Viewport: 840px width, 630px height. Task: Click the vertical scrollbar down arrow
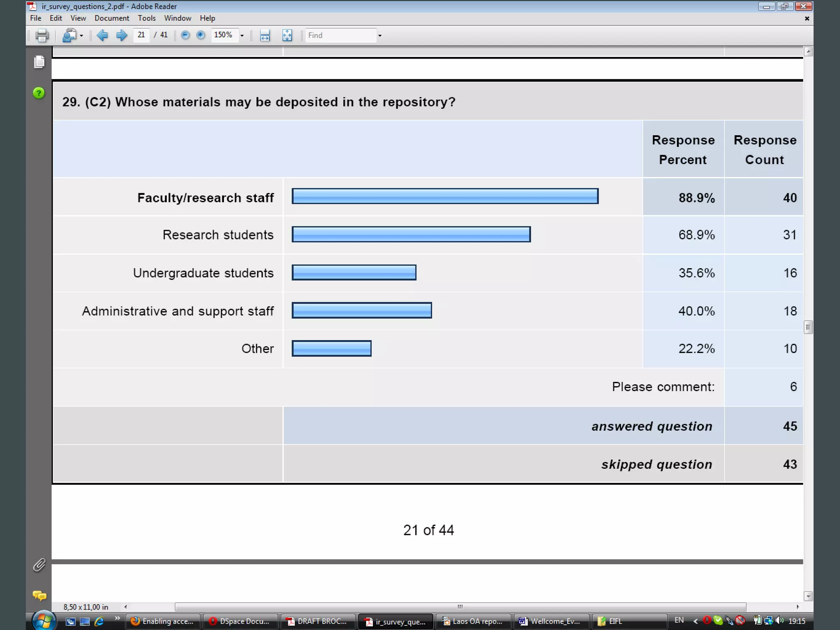pos(808,596)
